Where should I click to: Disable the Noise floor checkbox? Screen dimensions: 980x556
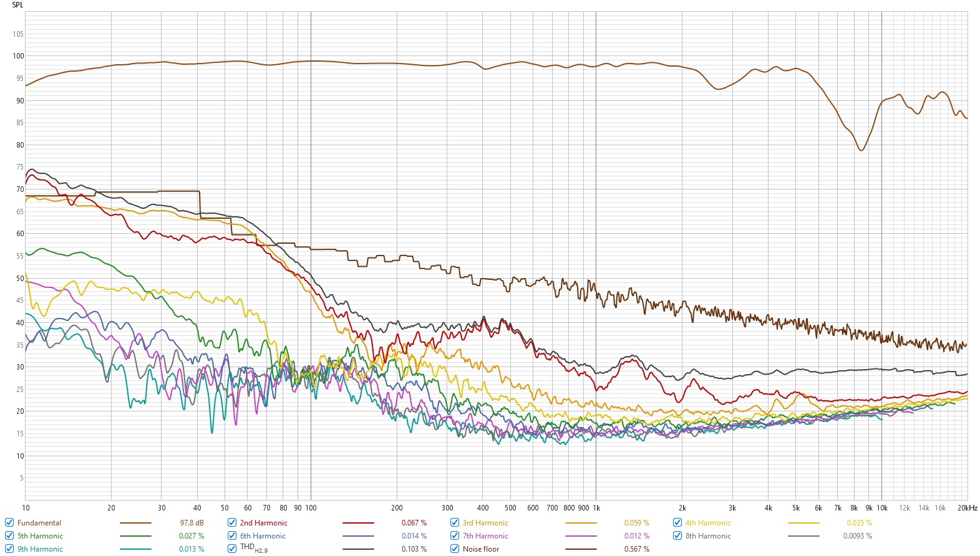point(455,549)
